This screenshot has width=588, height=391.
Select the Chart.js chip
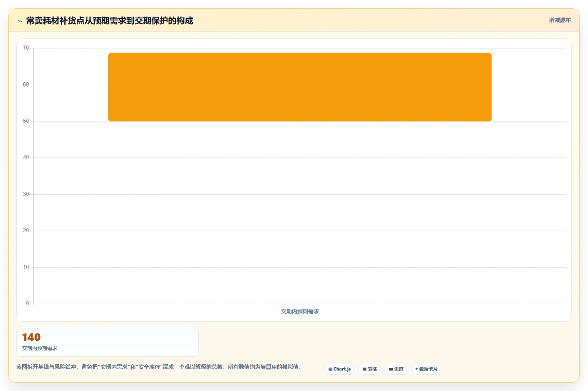pyautogui.click(x=340, y=369)
